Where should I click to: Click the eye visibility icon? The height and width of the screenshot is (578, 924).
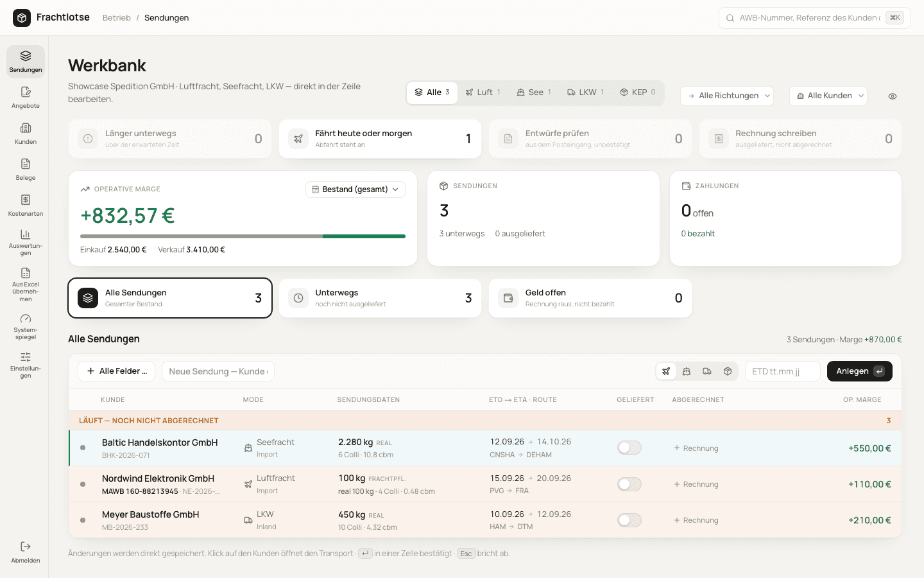pyautogui.click(x=893, y=96)
